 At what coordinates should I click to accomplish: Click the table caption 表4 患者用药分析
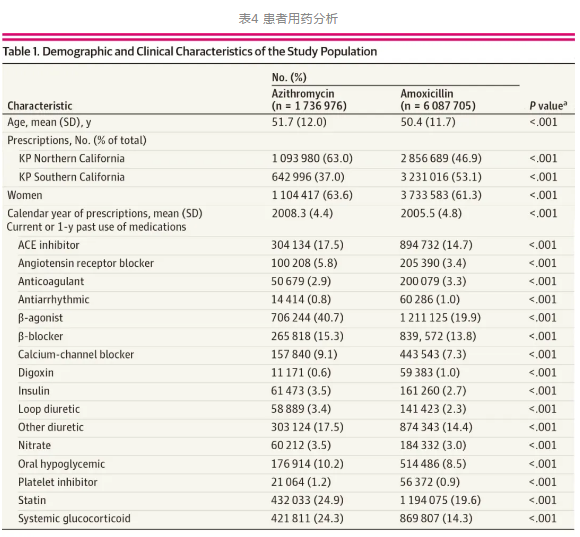click(x=288, y=18)
